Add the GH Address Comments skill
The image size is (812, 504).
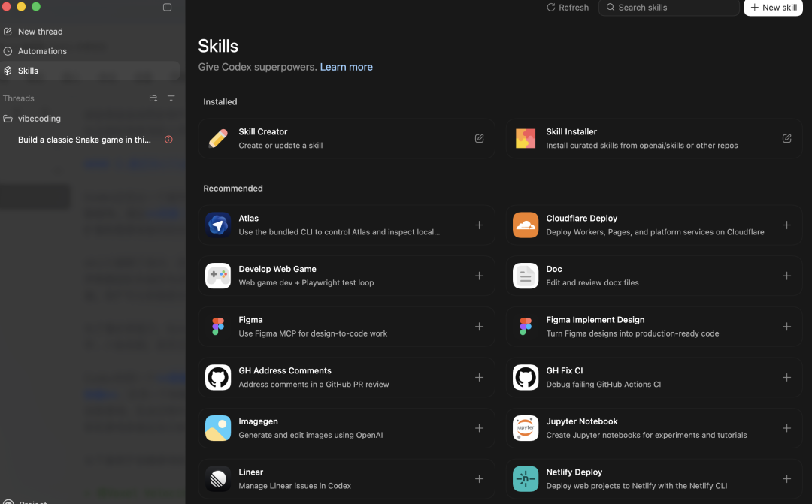pos(480,377)
